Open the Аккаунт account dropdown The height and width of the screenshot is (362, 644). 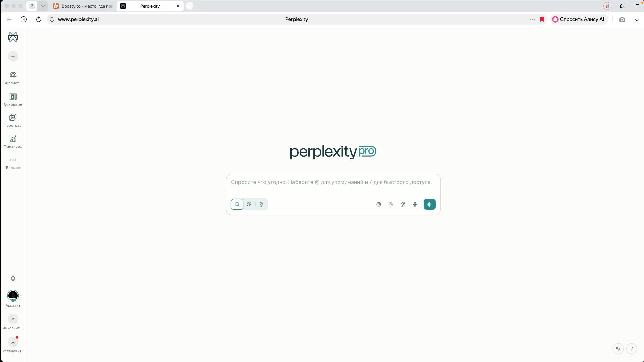13,299
